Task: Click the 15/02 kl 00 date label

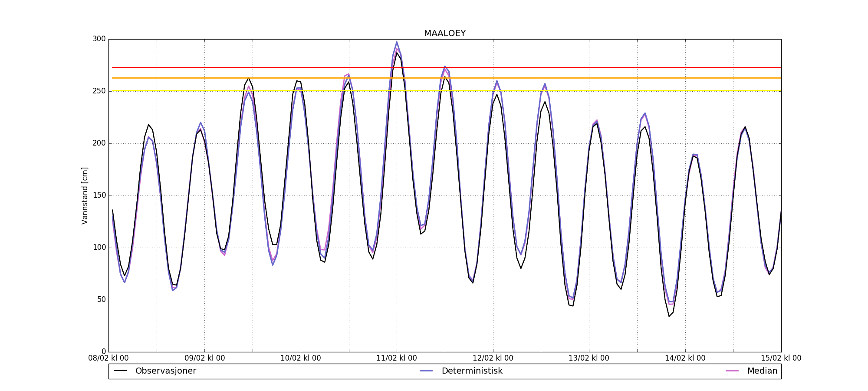Action: pos(781,358)
